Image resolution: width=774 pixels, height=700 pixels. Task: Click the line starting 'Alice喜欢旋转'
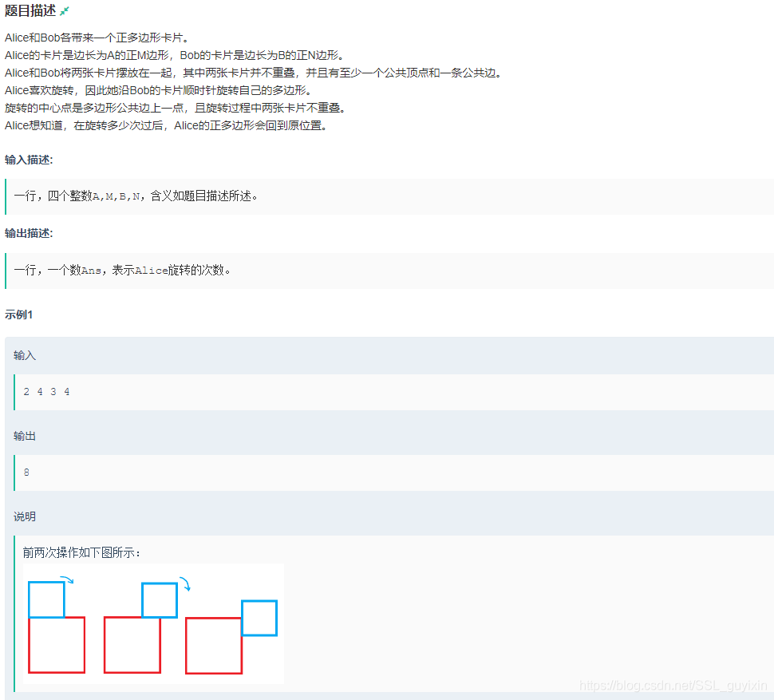pos(158,90)
